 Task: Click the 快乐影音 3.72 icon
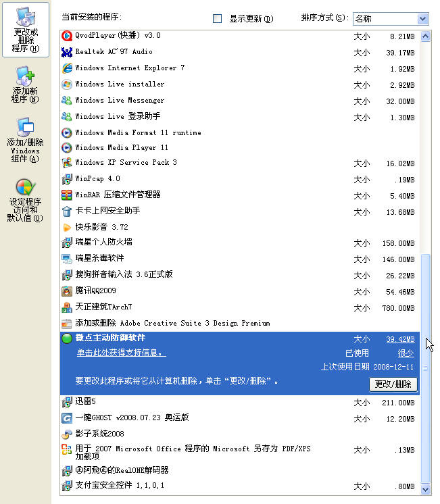(67, 228)
